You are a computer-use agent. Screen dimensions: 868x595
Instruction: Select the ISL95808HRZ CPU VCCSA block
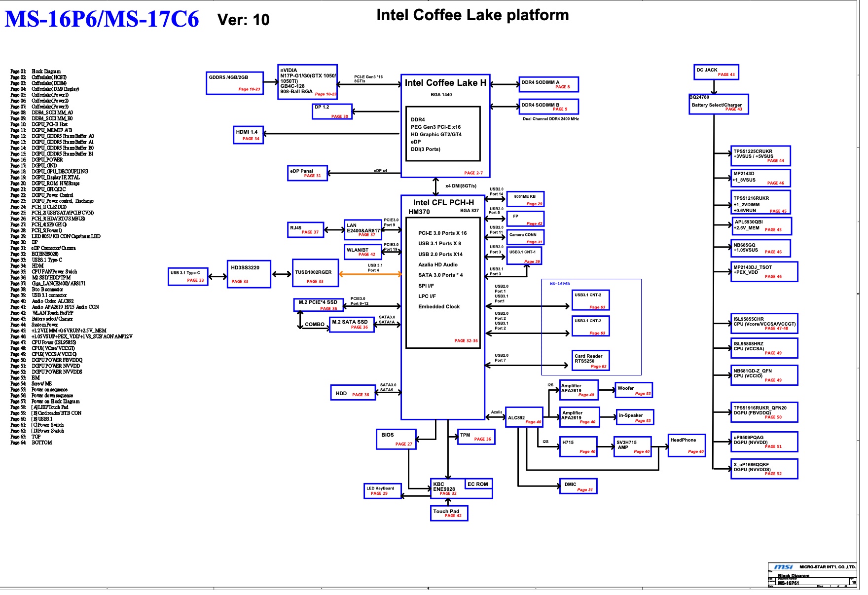(x=764, y=348)
